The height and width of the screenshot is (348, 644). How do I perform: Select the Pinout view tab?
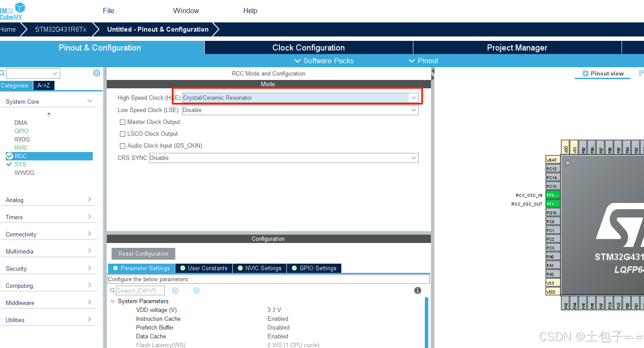(603, 73)
